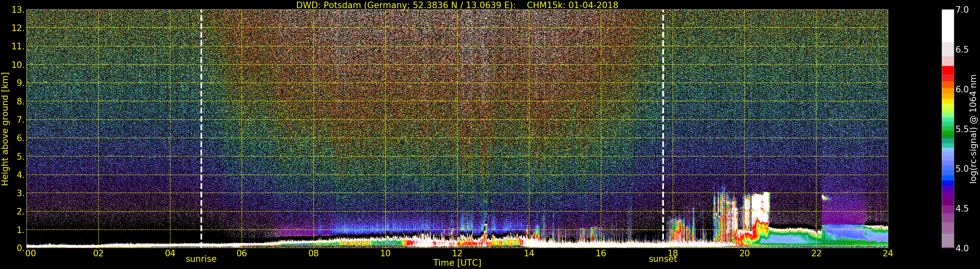Image resolution: width=980 pixels, height=269 pixels.
Task: Click the '5.' height axis tick label
Action: click(21, 156)
